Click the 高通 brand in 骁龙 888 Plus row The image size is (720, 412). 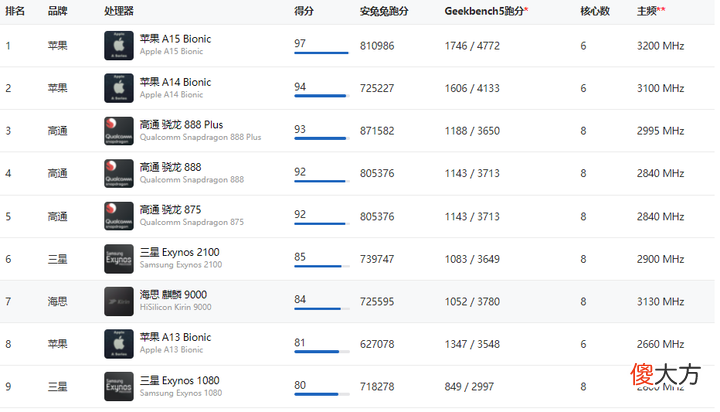tap(57, 131)
